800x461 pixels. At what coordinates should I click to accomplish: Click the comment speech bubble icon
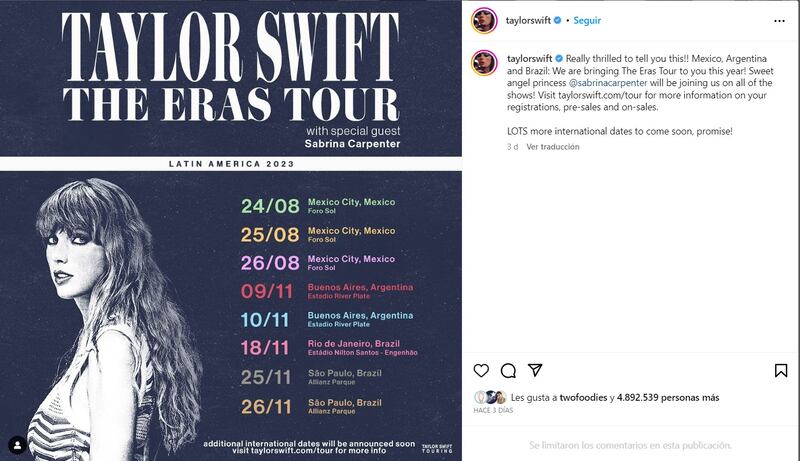(x=508, y=370)
